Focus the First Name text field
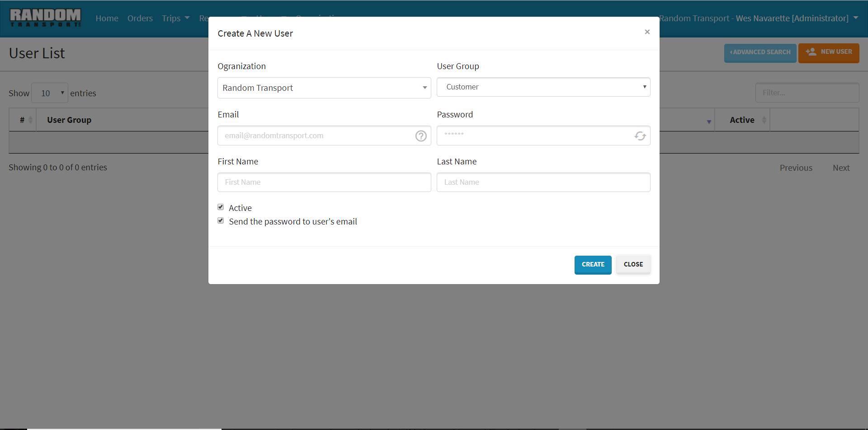The height and width of the screenshot is (430, 868). [324, 182]
